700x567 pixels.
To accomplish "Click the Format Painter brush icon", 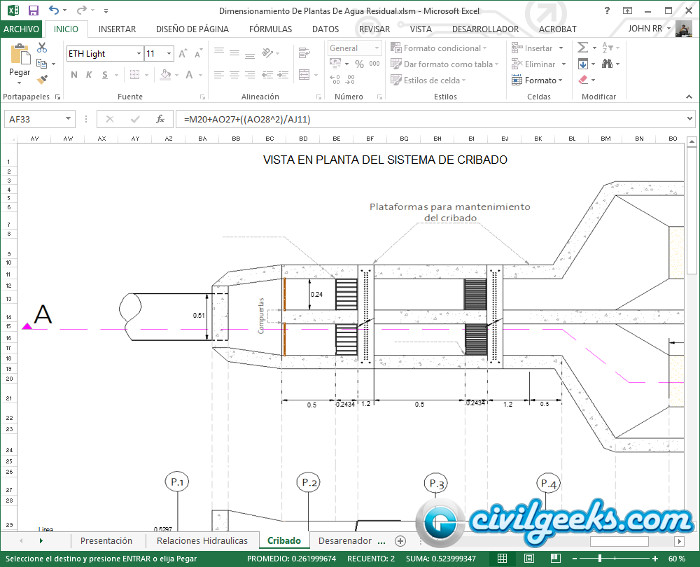I will [x=42, y=78].
